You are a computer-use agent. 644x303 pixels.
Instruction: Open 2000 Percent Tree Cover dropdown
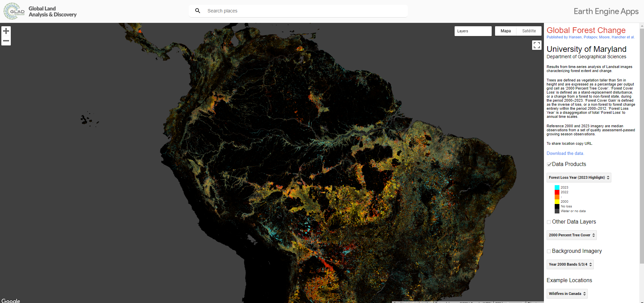[x=572, y=235]
